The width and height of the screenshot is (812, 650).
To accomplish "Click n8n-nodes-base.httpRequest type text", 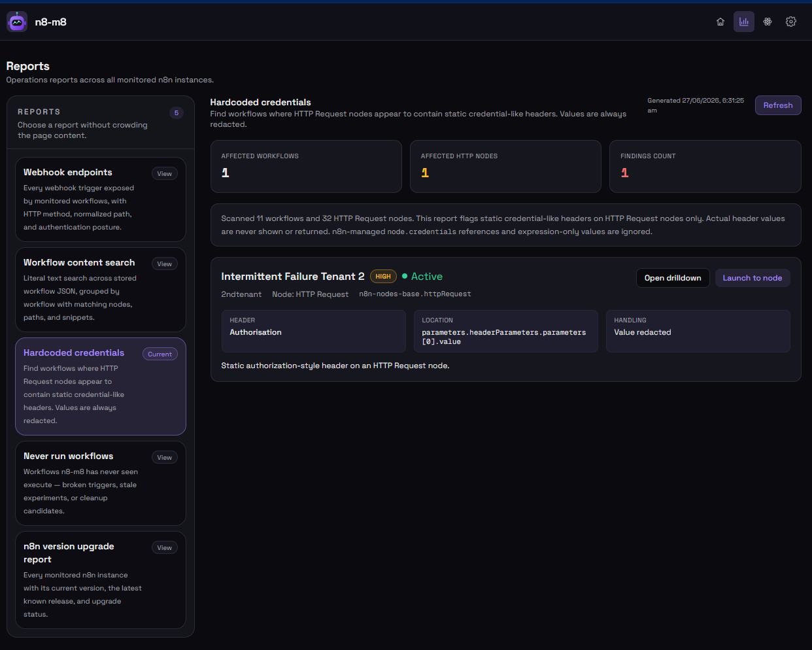I will point(415,294).
